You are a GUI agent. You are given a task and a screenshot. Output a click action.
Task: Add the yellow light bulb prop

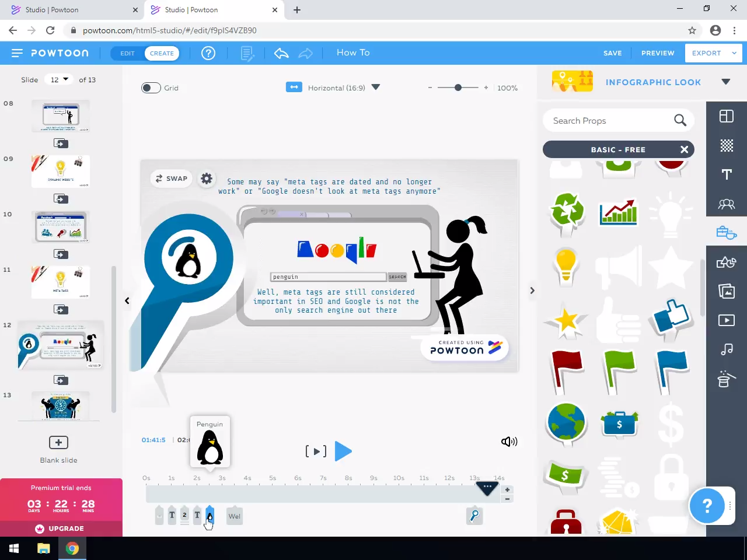tap(566, 267)
